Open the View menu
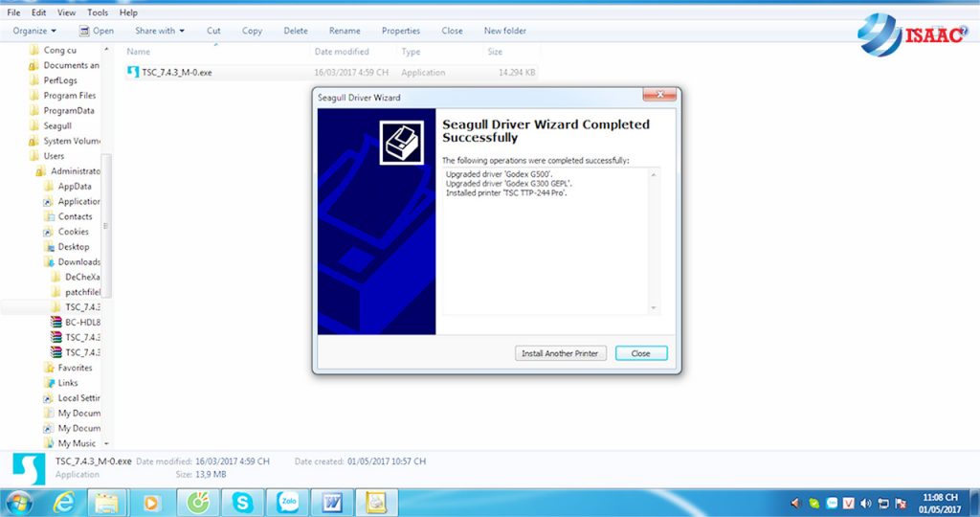 tap(66, 12)
